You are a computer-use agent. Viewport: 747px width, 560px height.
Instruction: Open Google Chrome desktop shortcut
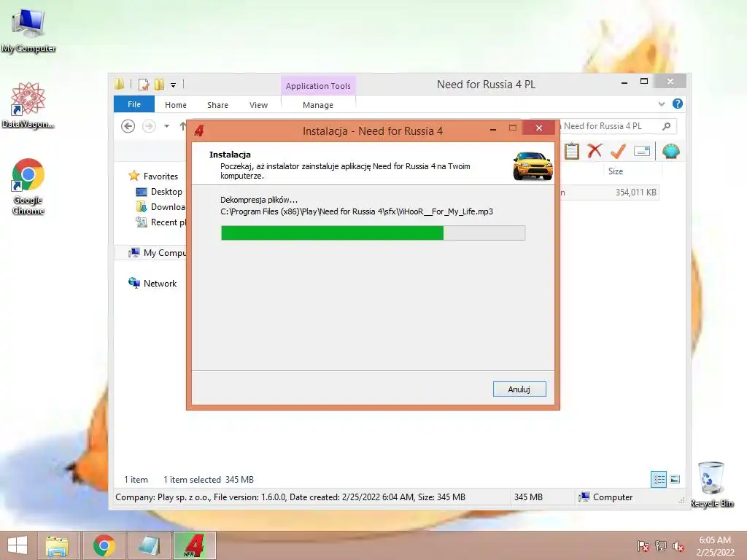tap(28, 186)
